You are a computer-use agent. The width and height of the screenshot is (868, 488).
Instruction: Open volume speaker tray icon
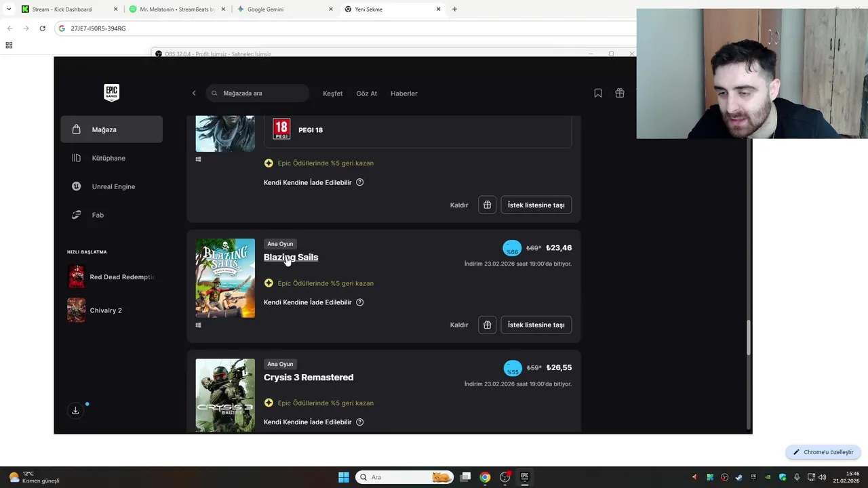[x=822, y=477]
